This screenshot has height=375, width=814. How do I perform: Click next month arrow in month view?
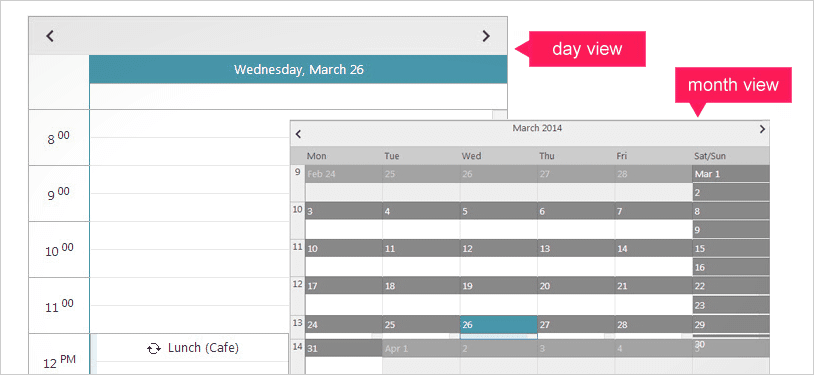pos(762,129)
